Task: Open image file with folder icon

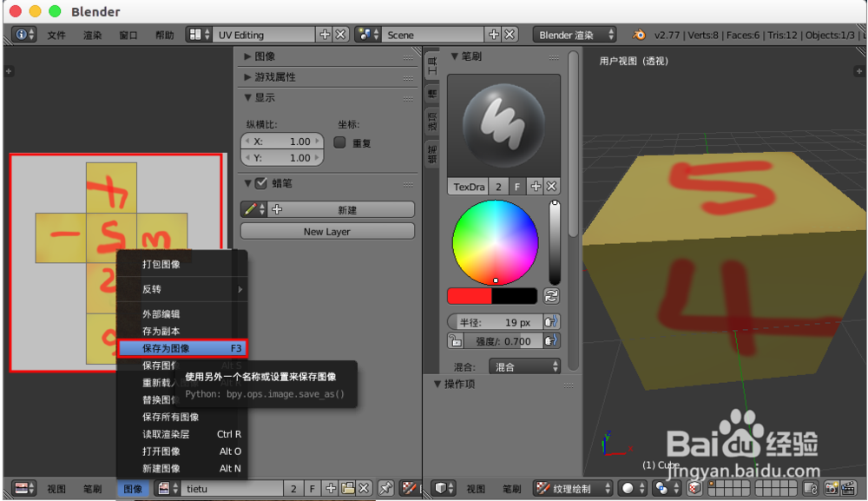Action: click(348, 488)
